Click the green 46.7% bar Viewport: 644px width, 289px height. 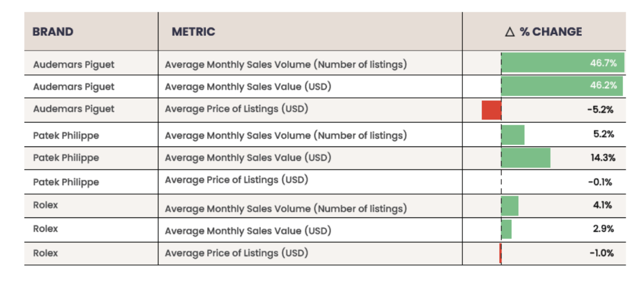(x=563, y=63)
